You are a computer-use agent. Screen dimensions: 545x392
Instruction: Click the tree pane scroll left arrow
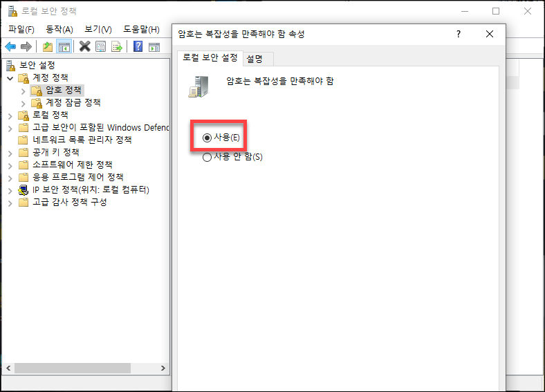[x=8, y=368]
